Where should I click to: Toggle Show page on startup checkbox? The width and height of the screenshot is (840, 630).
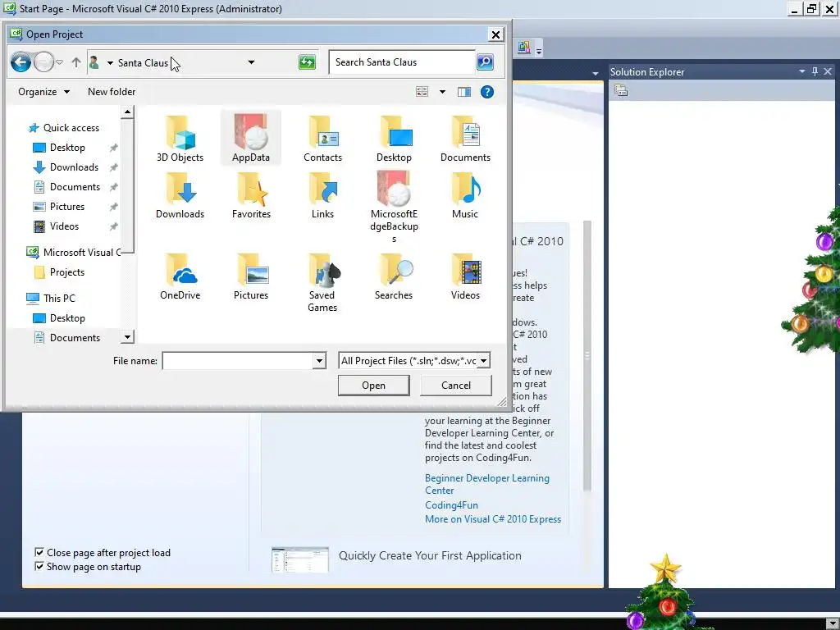tap(39, 566)
